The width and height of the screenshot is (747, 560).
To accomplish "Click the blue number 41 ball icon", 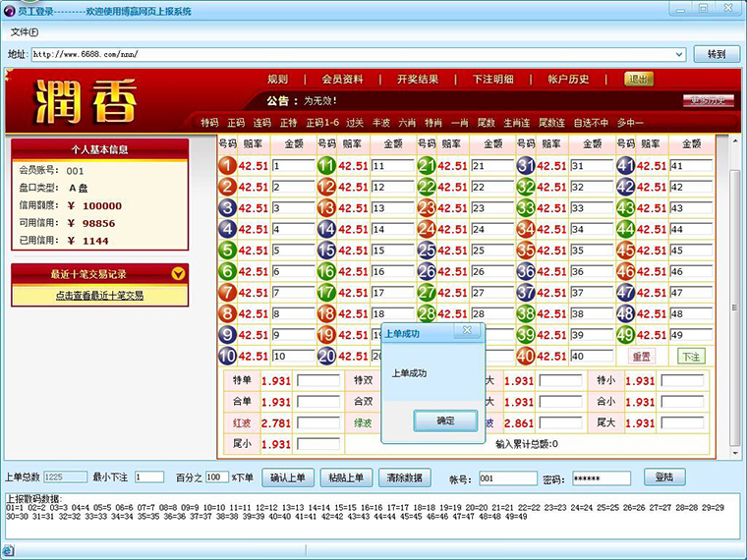I will [625, 166].
